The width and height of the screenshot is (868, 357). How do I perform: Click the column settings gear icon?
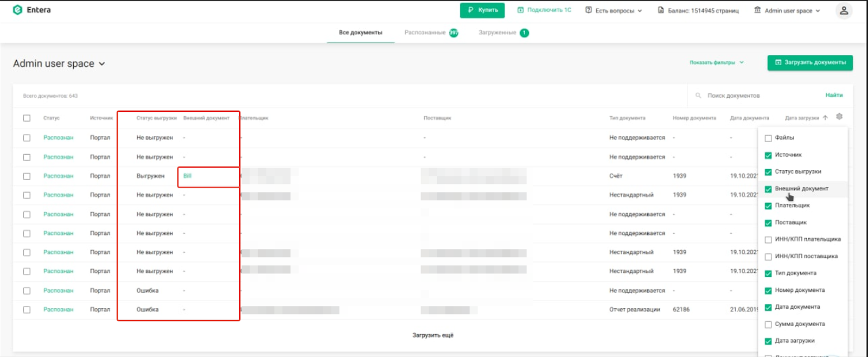[839, 117]
